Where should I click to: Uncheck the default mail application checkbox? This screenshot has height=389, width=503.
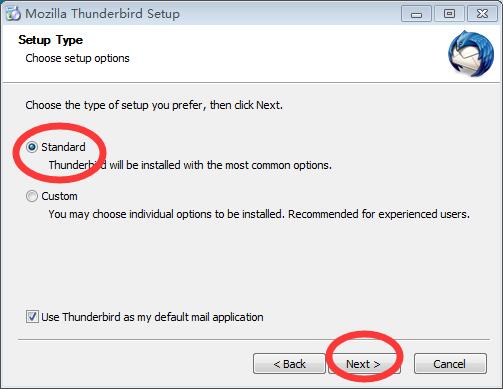[32, 317]
